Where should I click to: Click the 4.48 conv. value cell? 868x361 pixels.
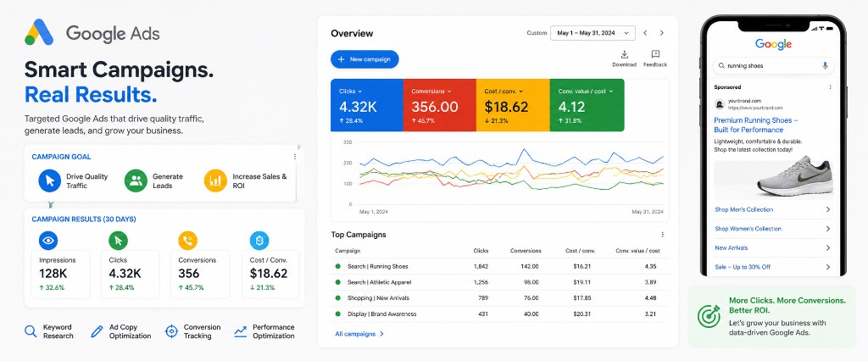click(x=650, y=298)
